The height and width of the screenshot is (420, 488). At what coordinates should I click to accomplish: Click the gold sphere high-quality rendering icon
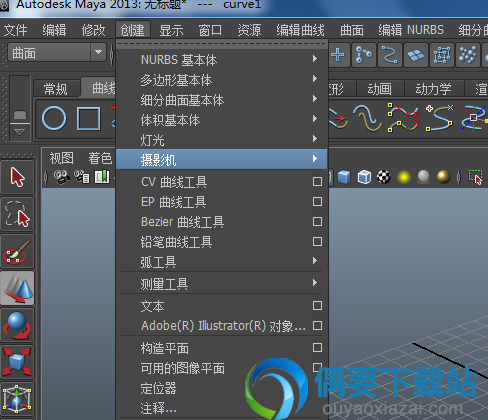click(x=444, y=177)
